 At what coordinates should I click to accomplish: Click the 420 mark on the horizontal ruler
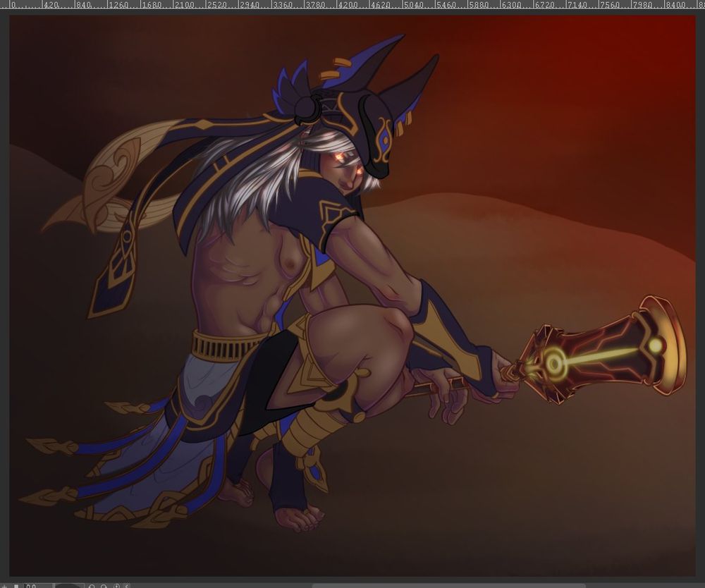[x=53, y=5]
